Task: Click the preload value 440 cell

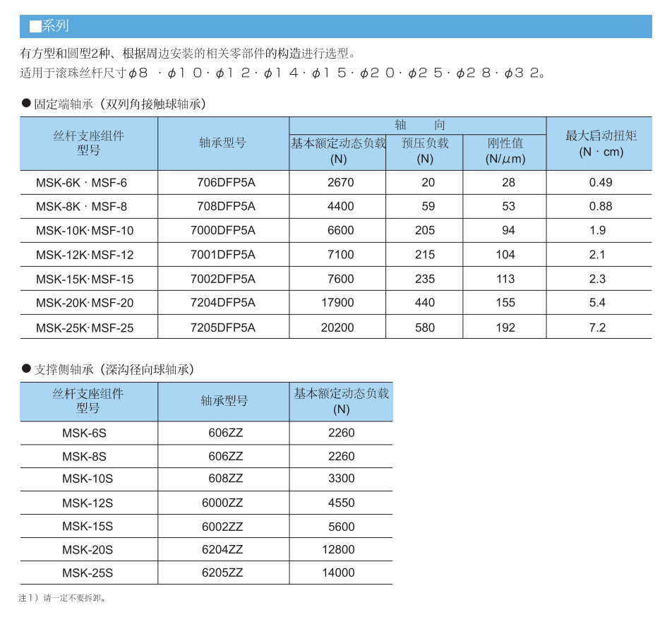Action: point(425,303)
